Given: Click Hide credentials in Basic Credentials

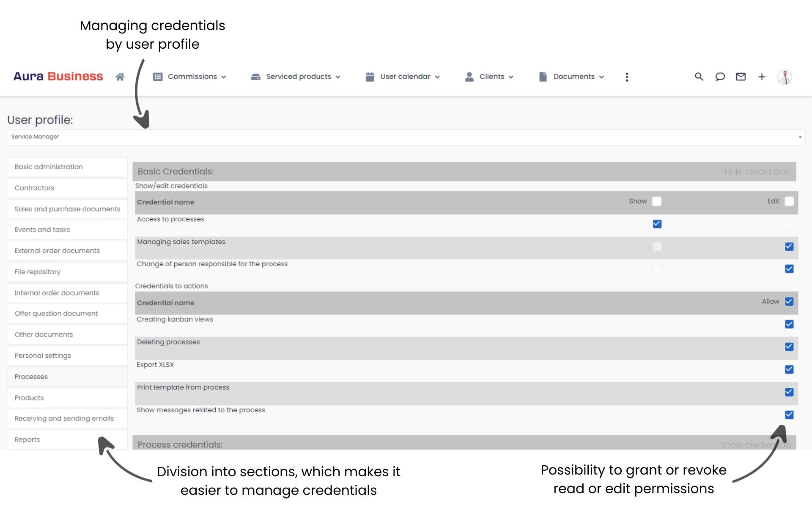Looking at the screenshot, I should 757,171.
